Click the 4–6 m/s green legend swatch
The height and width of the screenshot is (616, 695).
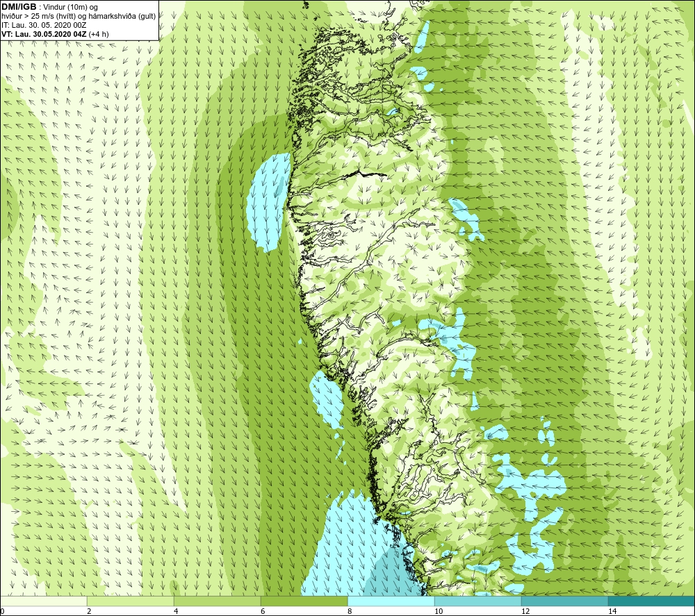click(x=217, y=601)
